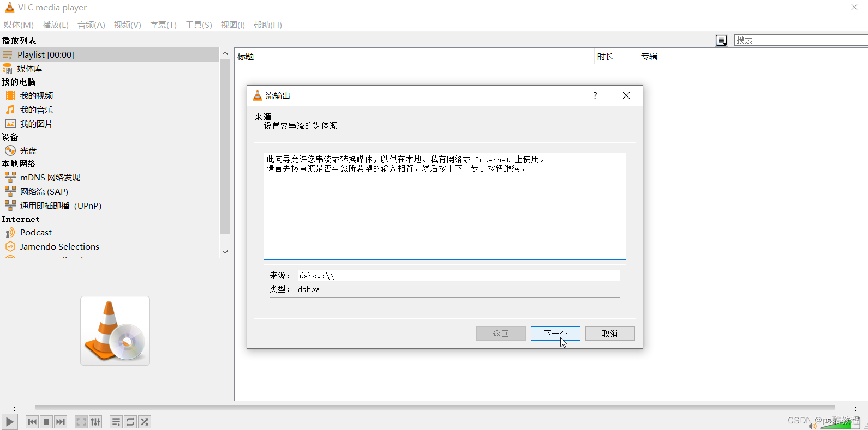Screen dimensions: 868x430
Task: Open the View (视图) menu
Action: pos(233,25)
